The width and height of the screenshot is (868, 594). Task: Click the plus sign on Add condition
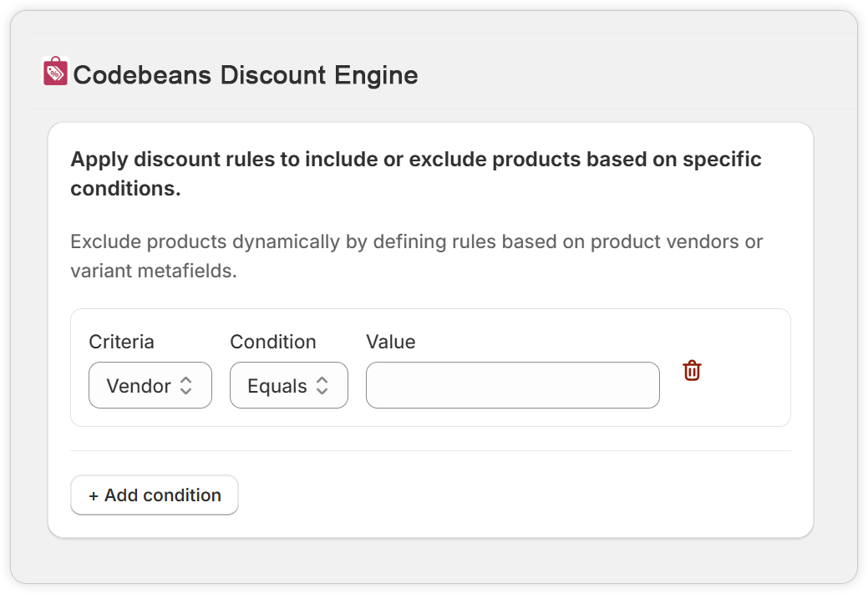click(94, 495)
